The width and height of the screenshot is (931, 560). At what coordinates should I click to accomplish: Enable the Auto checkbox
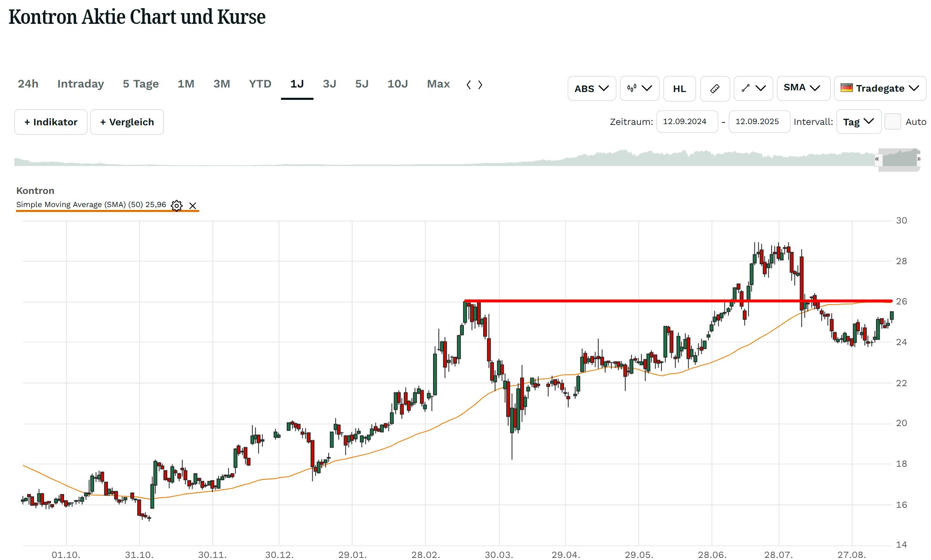(893, 122)
